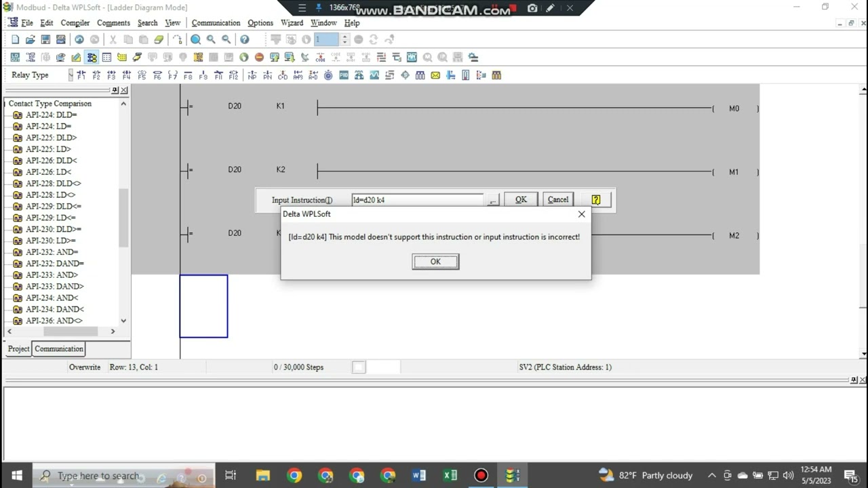This screenshot has width=868, height=488.
Task: Open the Communication menu
Action: coord(216,23)
